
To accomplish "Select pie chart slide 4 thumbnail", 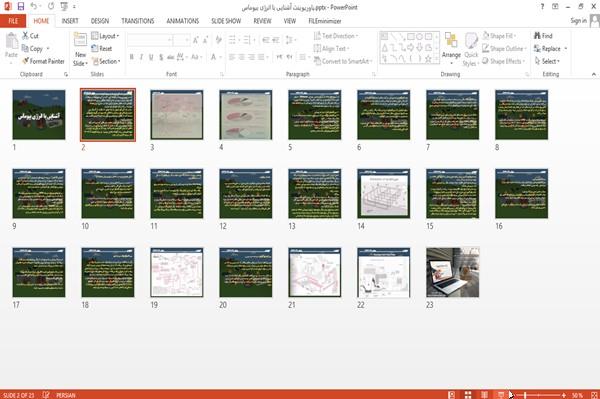I will coord(246,115).
